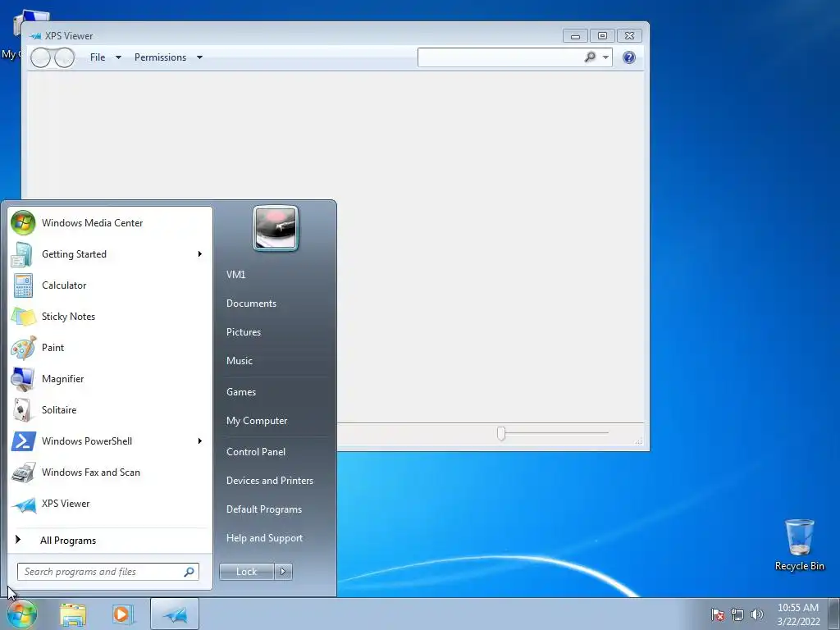Close the XPS Viewer window
The height and width of the screenshot is (630, 840).
pyautogui.click(x=629, y=36)
